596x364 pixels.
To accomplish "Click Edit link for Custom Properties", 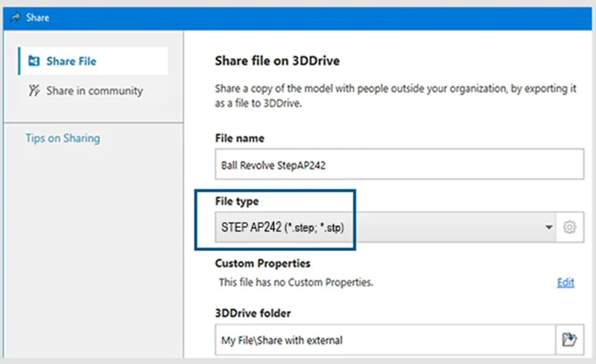I will click(565, 282).
